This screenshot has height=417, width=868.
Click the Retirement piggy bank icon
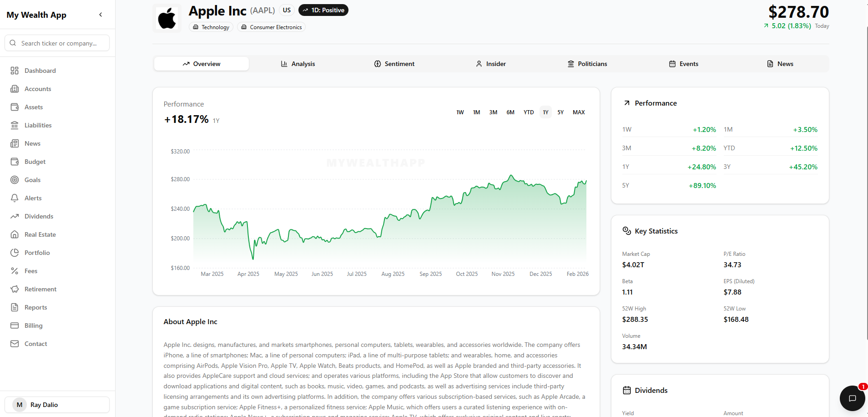(15, 289)
